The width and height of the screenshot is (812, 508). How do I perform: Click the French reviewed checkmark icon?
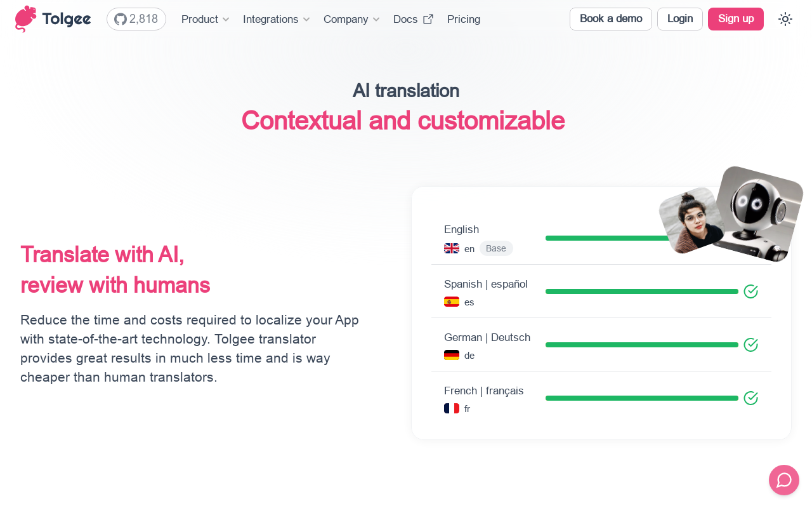coord(751,398)
